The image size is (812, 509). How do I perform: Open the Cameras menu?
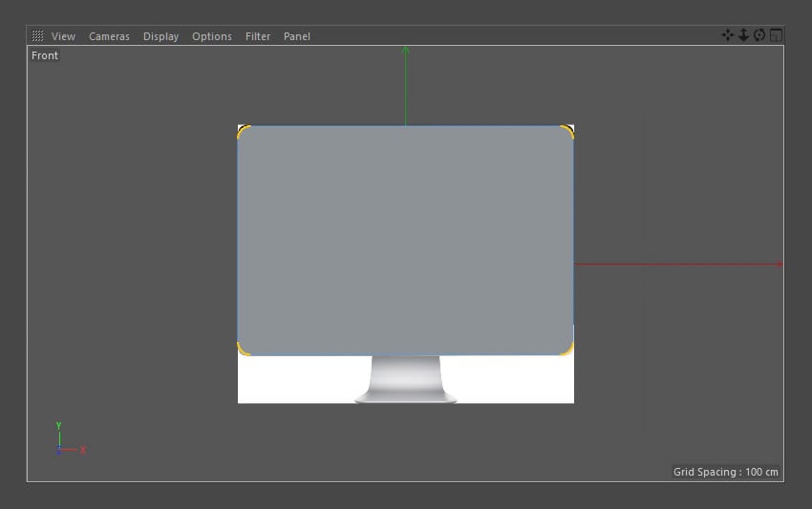point(109,36)
